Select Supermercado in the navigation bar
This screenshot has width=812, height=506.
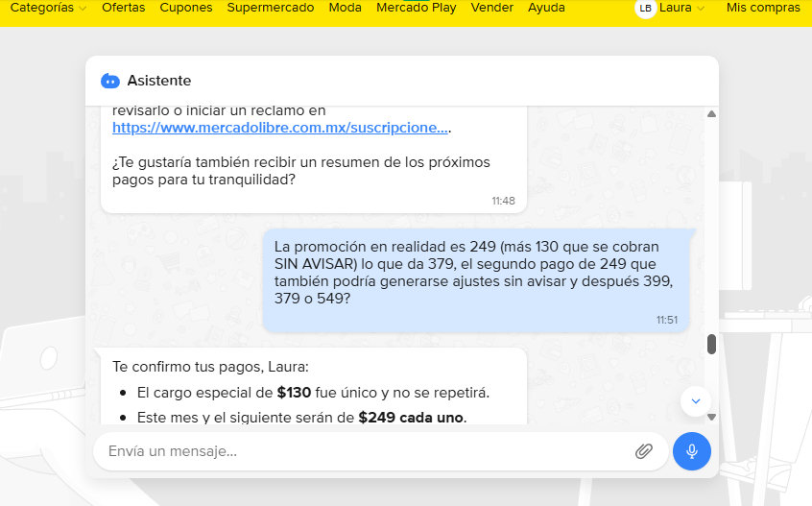point(271,8)
